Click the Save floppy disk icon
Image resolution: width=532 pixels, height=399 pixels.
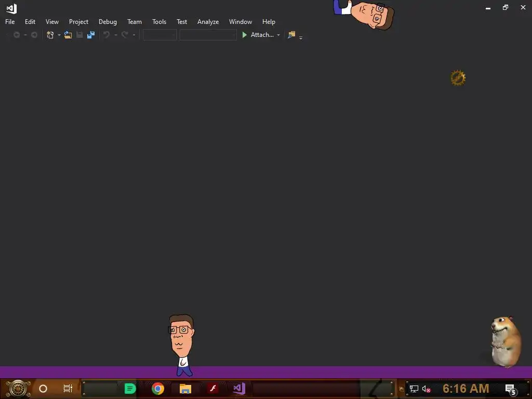[x=79, y=35]
